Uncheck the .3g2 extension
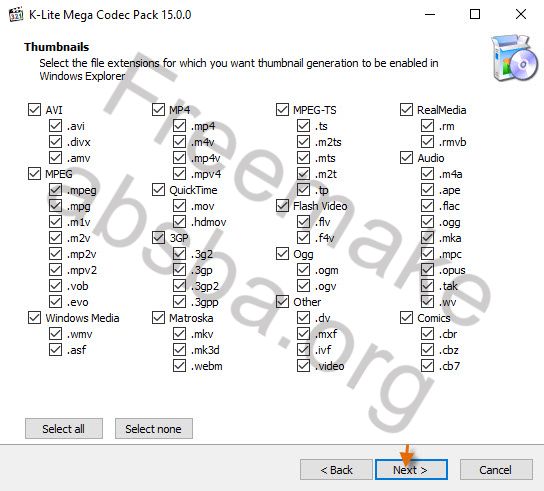This screenshot has width=544, height=491. (x=179, y=254)
